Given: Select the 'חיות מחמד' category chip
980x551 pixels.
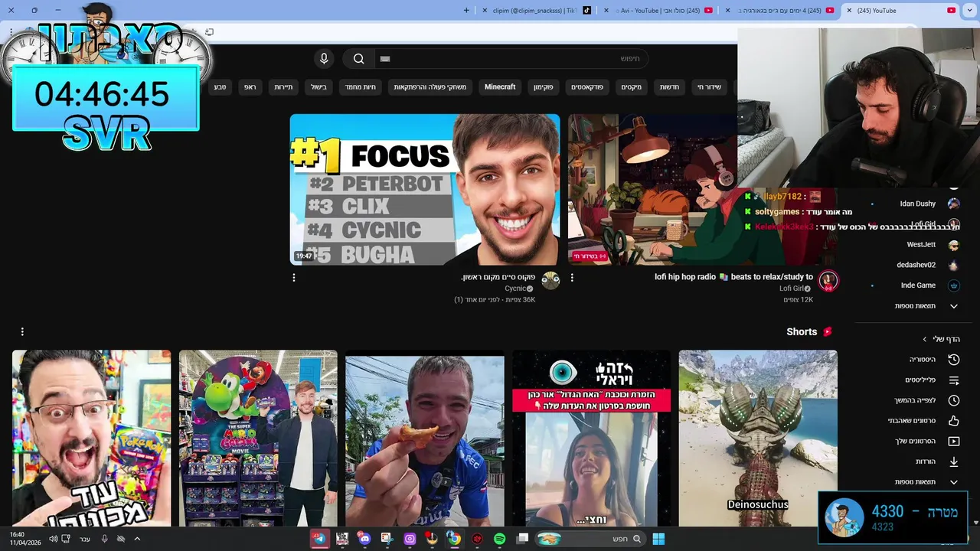Looking at the screenshot, I should pos(360,87).
